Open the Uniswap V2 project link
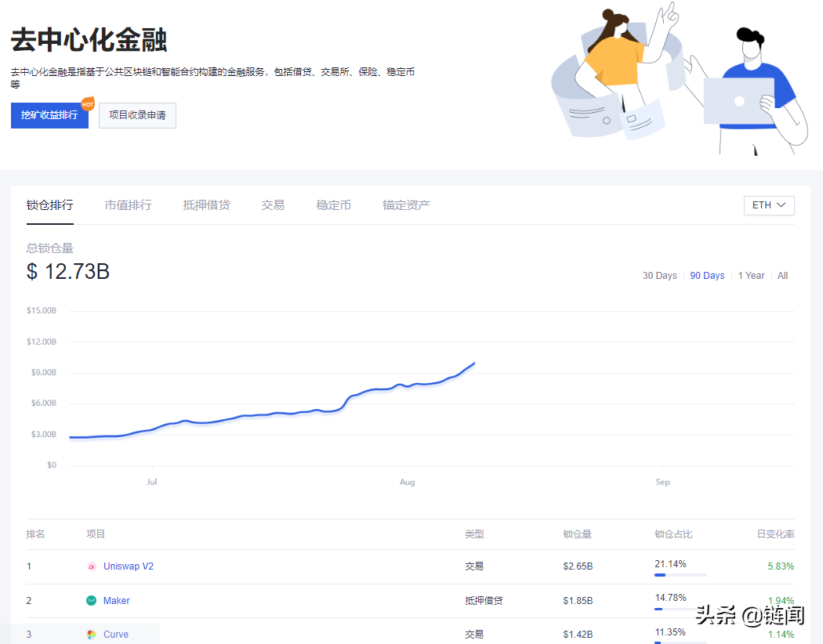The image size is (823, 644). click(129, 566)
